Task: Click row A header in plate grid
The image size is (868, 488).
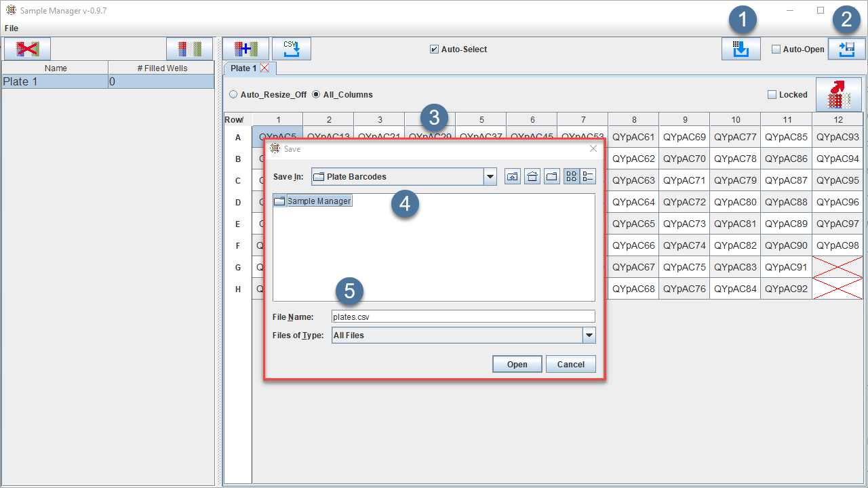Action: (238, 138)
